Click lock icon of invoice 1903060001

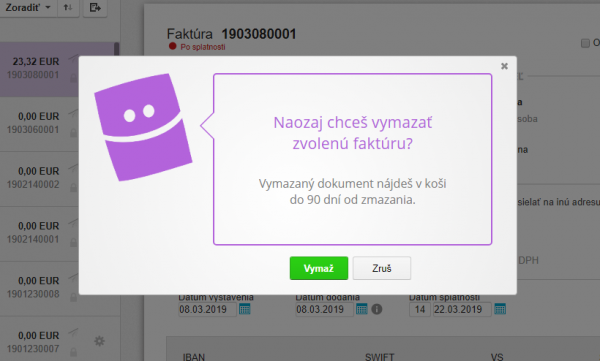pyautogui.click(x=73, y=133)
